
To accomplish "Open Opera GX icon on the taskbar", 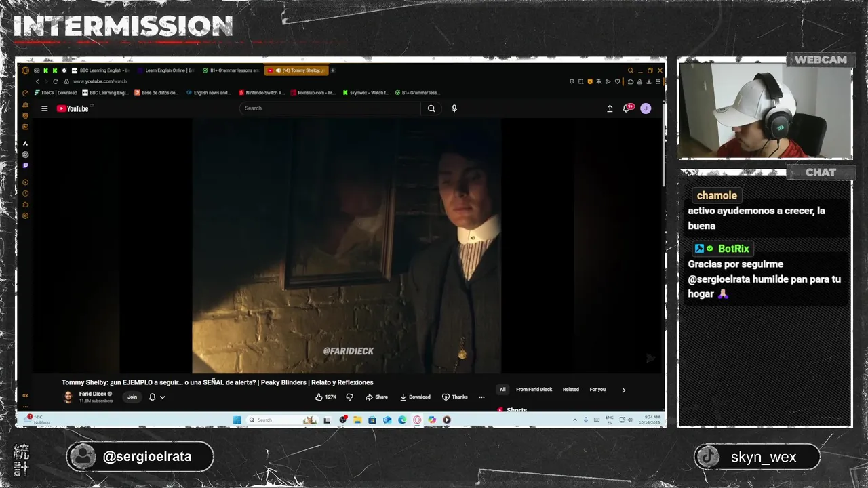I will tap(417, 420).
